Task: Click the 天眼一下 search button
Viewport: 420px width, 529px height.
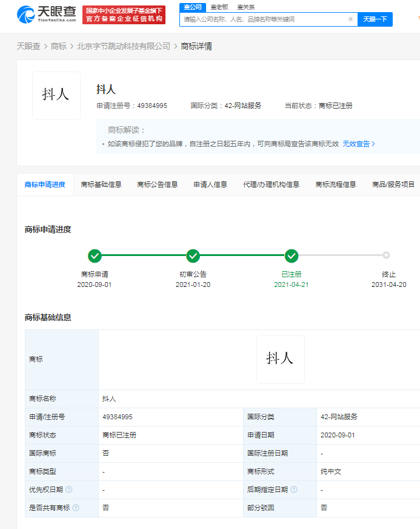Action: point(375,19)
